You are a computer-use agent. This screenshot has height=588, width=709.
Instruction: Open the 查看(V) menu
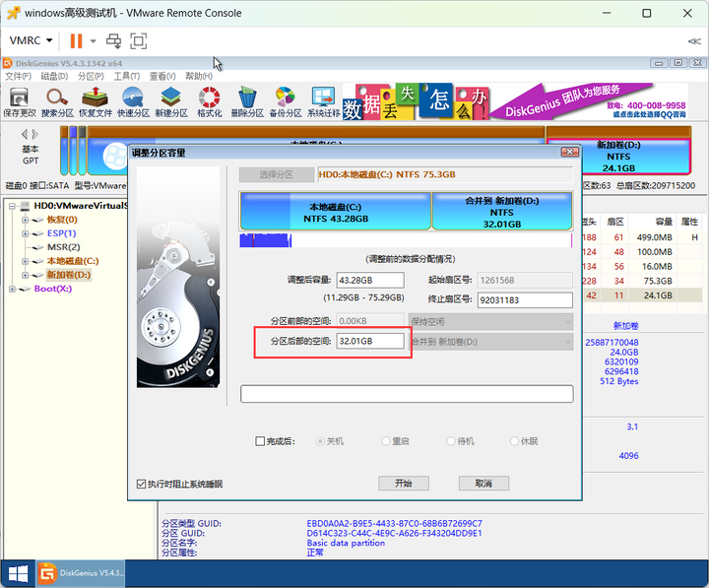[x=162, y=76]
